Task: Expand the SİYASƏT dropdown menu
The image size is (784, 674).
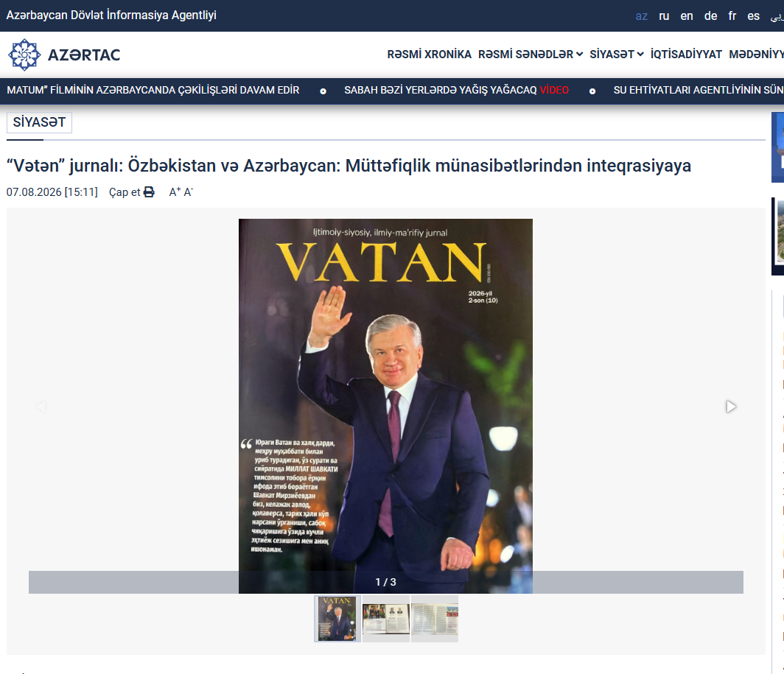Action: (616, 54)
